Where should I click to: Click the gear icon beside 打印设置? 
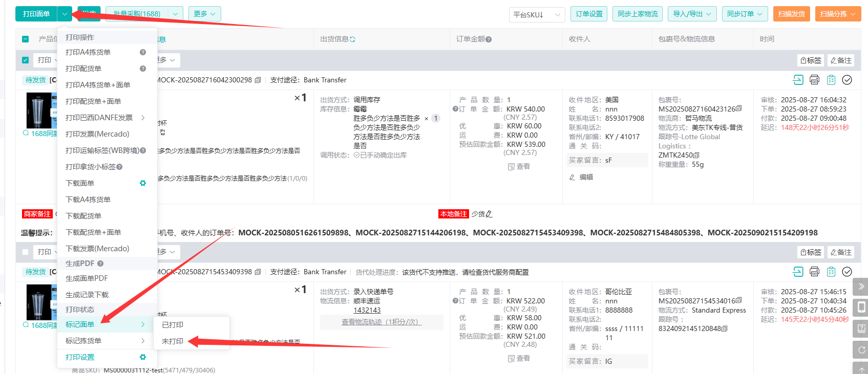pos(143,357)
